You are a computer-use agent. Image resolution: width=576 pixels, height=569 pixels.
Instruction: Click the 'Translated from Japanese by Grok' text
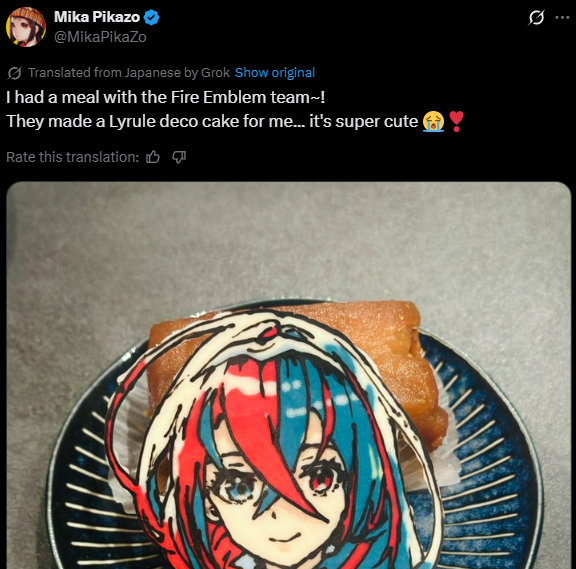[x=129, y=73]
